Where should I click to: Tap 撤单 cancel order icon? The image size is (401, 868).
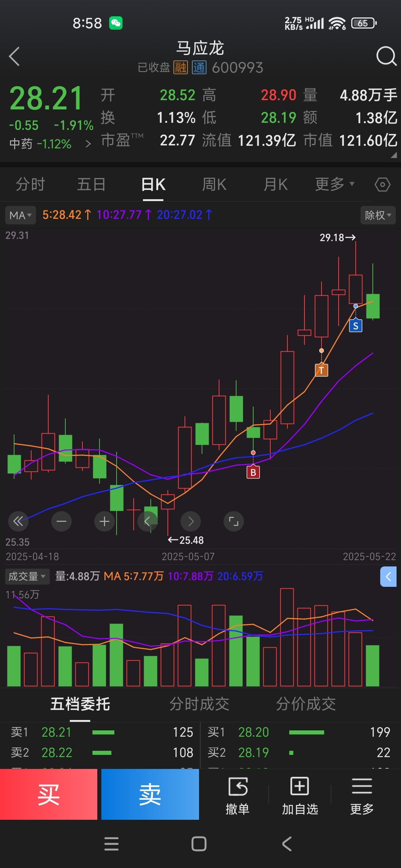click(x=238, y=796)
